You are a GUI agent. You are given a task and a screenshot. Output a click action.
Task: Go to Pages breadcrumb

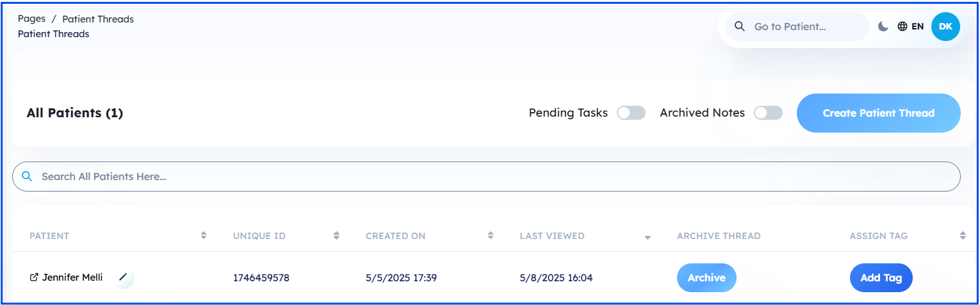(31, 19)
